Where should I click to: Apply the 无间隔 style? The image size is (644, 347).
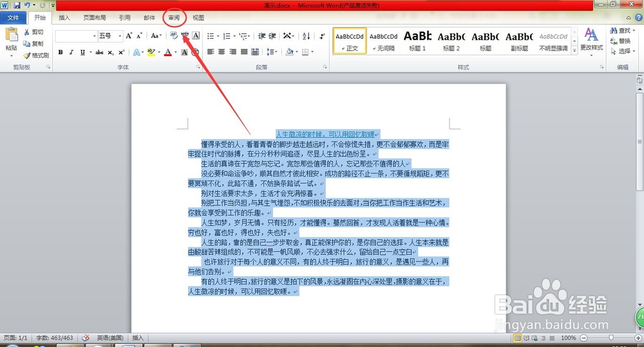(x=384, y=41)
